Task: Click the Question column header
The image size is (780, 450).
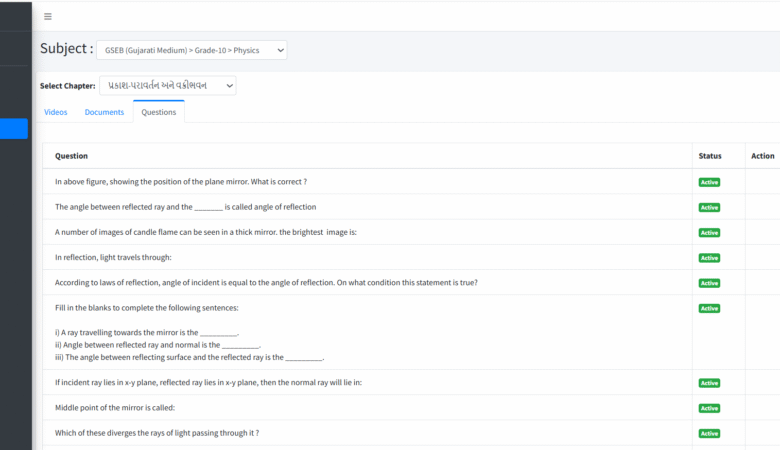Action: click(x=71, y=156)
